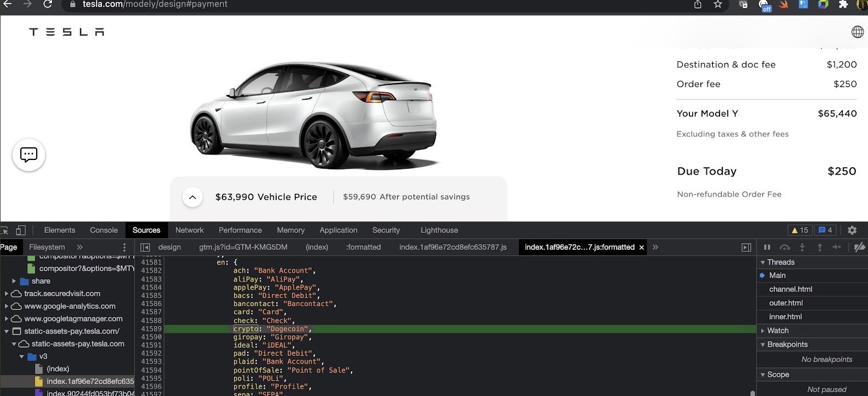Click the extension icon showing 'off' badge

(765, 5)
